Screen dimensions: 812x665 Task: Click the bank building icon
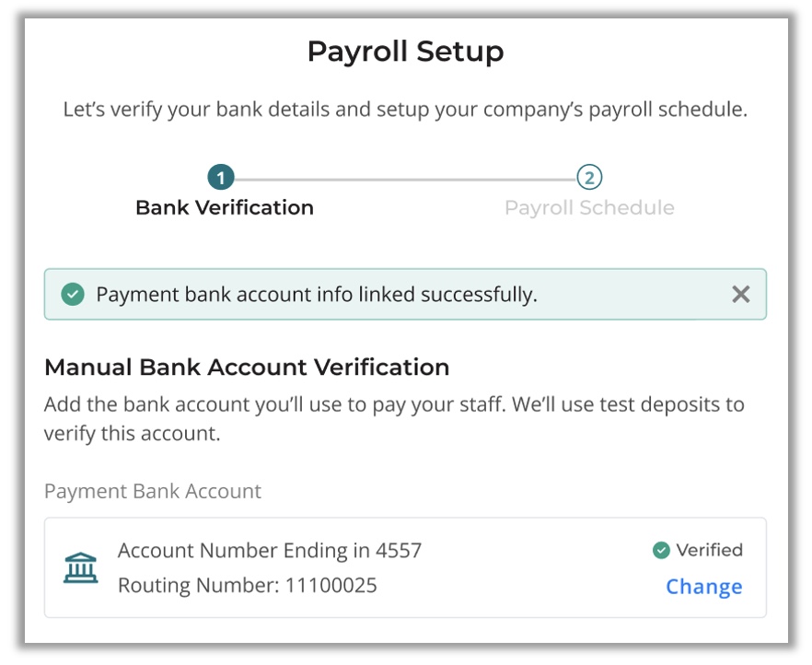tap(81, 567)
